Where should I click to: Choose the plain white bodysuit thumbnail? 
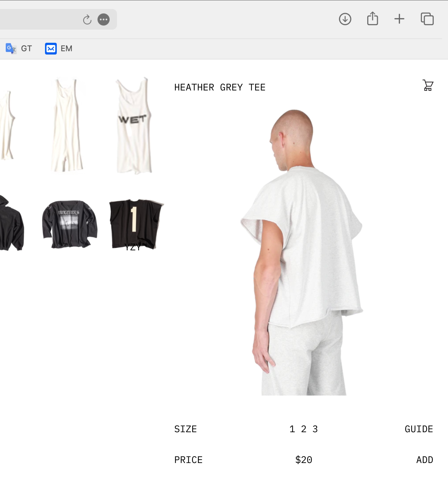(x=67, y=126)
